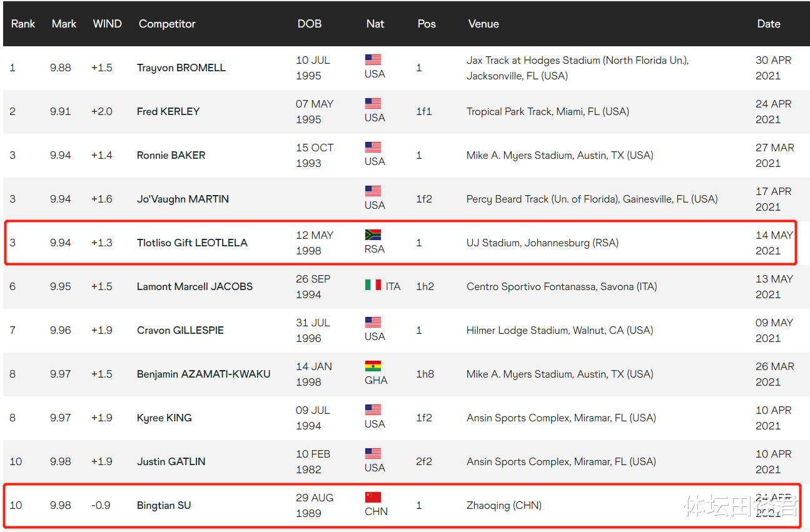
Task: Click the Competitor column header
Action: 167,24
